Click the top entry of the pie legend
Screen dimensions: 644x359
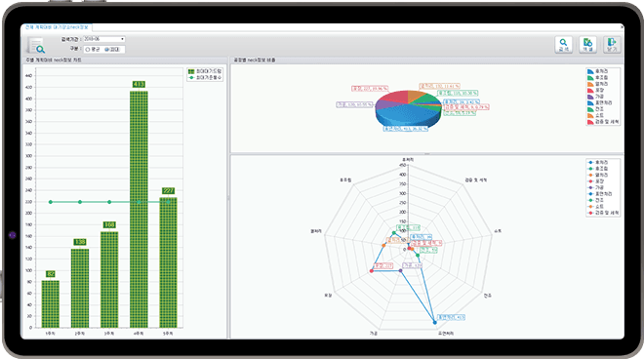(x=597, y=71)
